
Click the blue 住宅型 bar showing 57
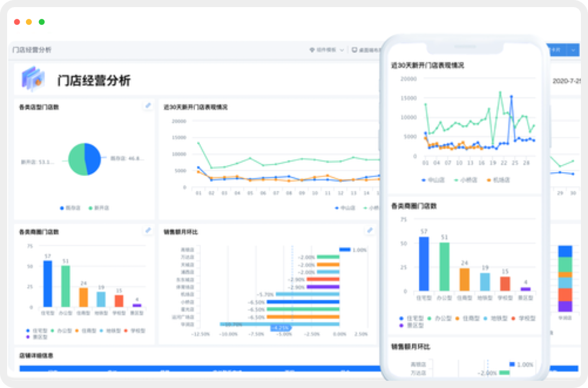pos(48,284)
